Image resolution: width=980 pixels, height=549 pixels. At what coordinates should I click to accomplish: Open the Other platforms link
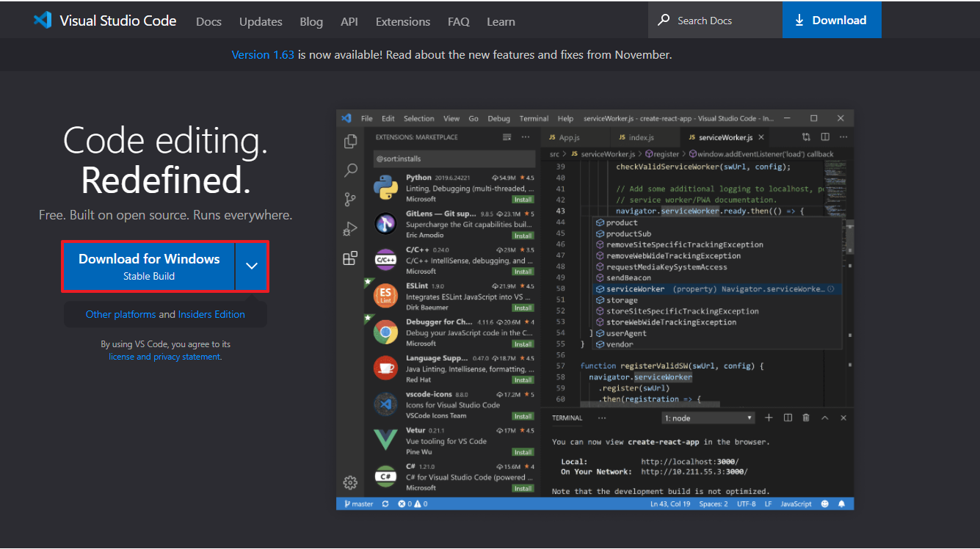click(120, 314)
